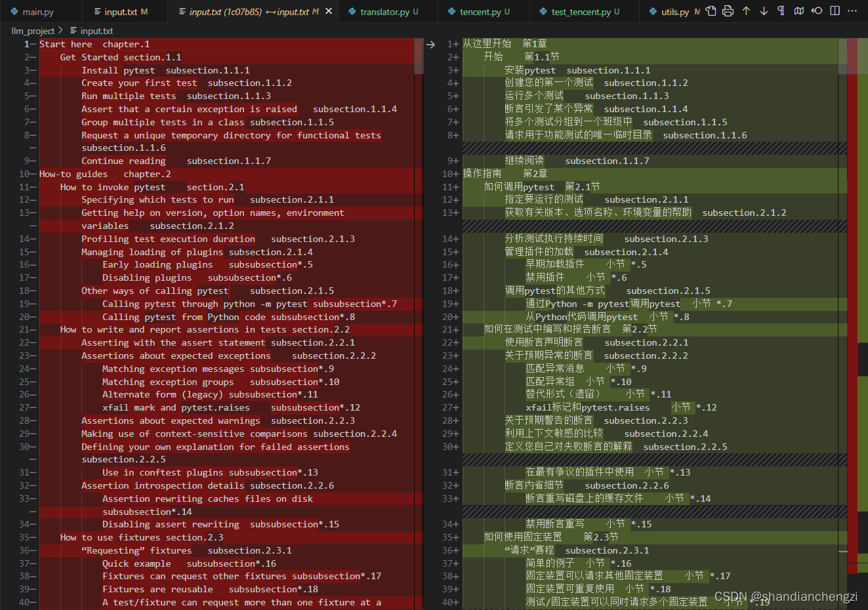Click right pane line number 21

[x=446, y=329]
